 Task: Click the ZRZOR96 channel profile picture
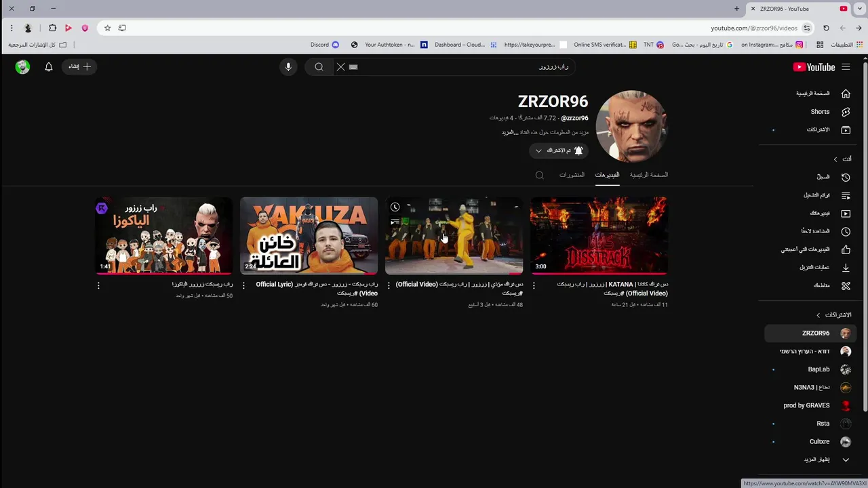click(x=632, y=126)
